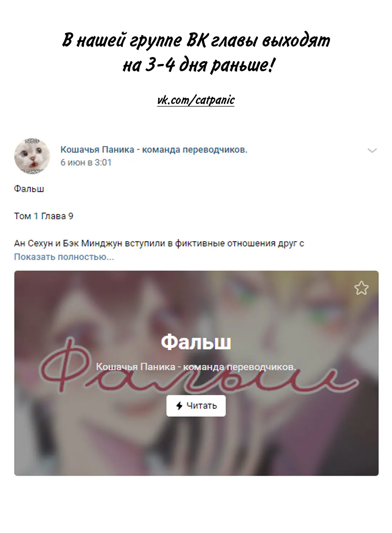Viewport: 392px width, 533px height.
Task: Open the blurred Фальш cover image
Action: (196, 373)
